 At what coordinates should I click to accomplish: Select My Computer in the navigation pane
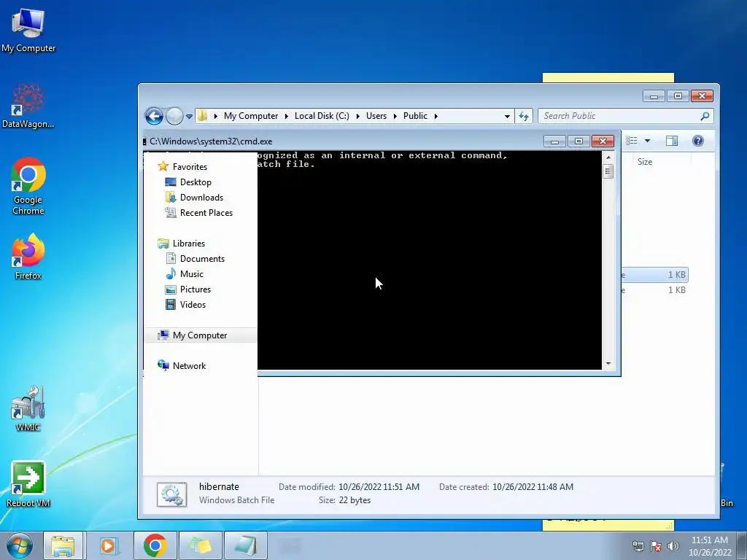tap(200, 335)
